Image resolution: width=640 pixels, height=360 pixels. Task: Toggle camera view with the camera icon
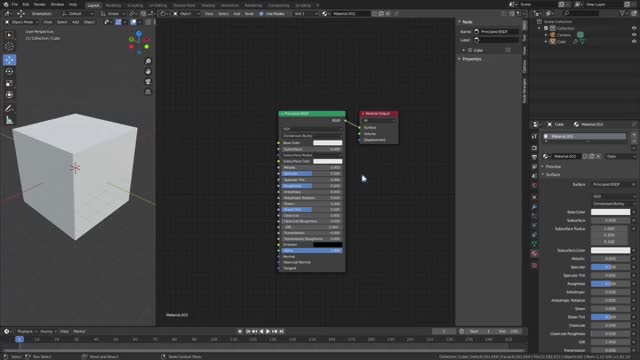click(148, 82)
